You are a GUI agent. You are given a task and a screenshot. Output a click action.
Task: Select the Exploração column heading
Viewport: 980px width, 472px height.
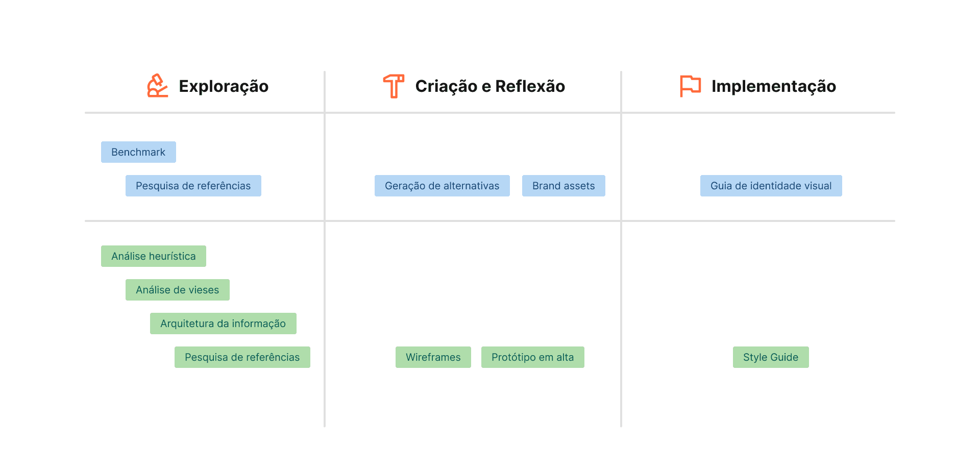click(x=224, y=86)
